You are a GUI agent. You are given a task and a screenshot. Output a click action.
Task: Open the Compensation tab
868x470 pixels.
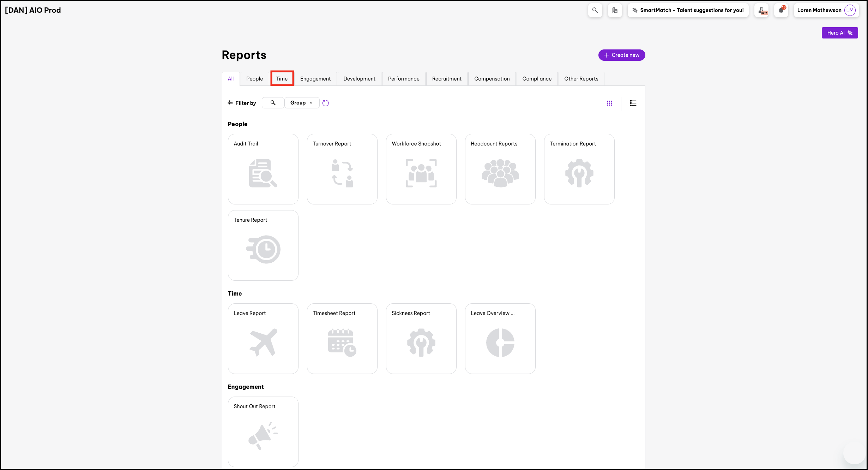click(x=492, y=79)
